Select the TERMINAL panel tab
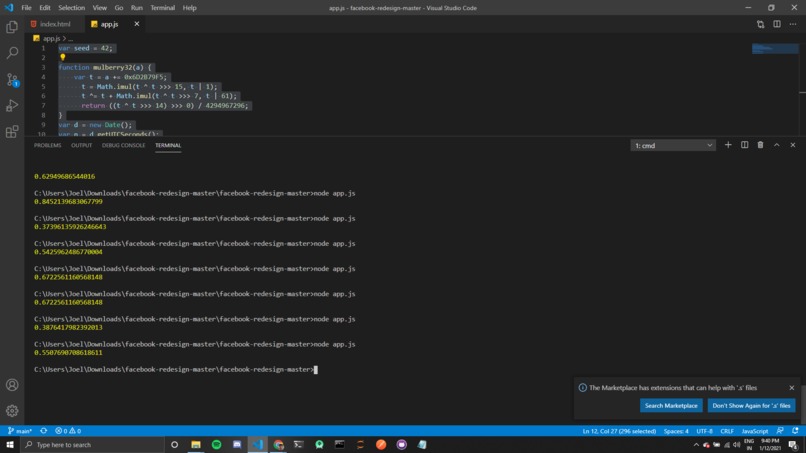The image size is (806, 453). click(168, 146)
